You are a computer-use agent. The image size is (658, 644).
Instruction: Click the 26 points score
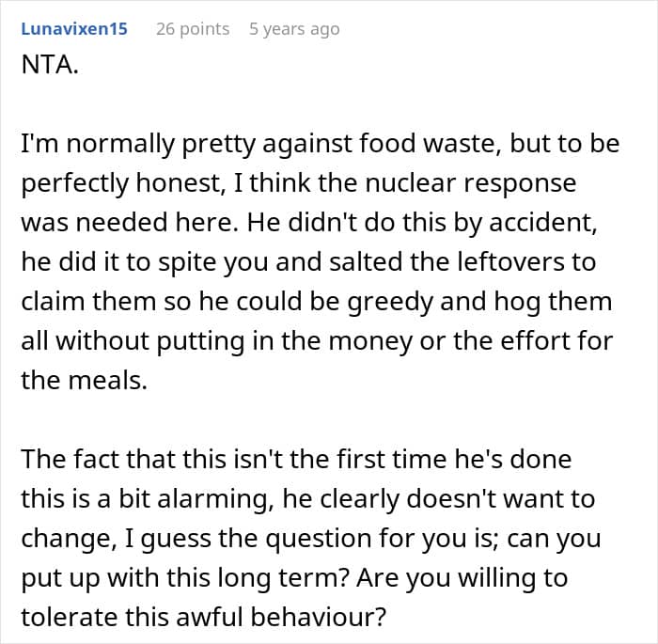tap(192, 29)
